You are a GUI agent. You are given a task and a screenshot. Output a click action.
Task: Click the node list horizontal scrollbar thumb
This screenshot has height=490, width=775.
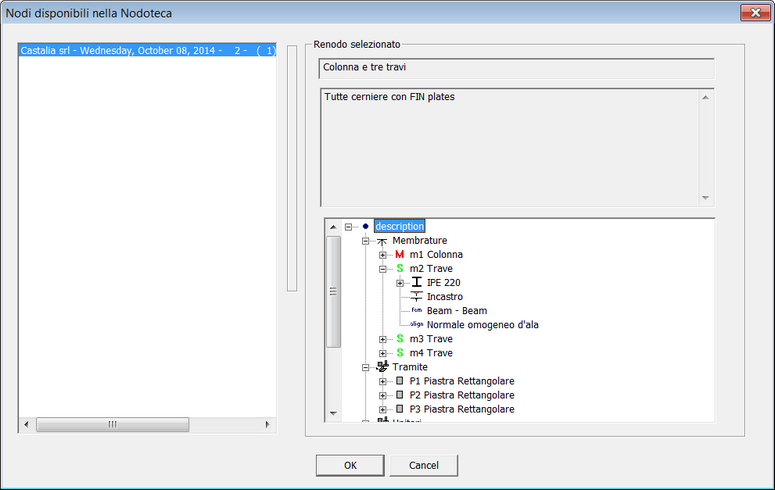click(x=113, y=424)
